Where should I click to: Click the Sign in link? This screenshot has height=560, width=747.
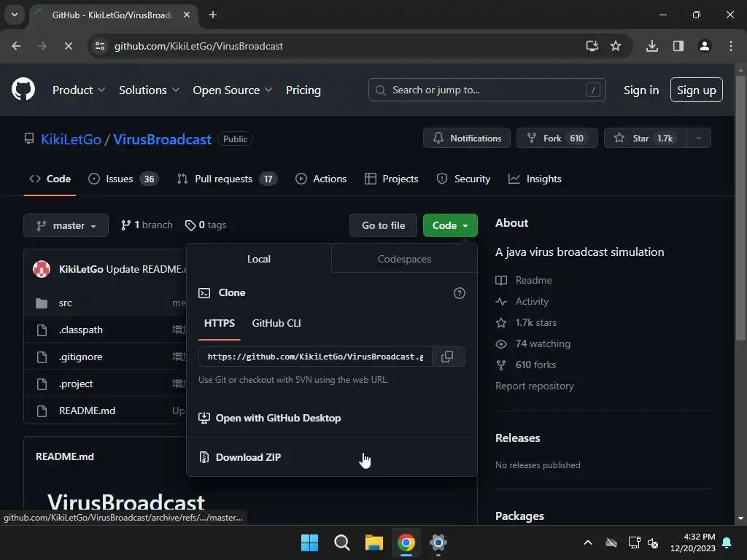pos(641,90)
